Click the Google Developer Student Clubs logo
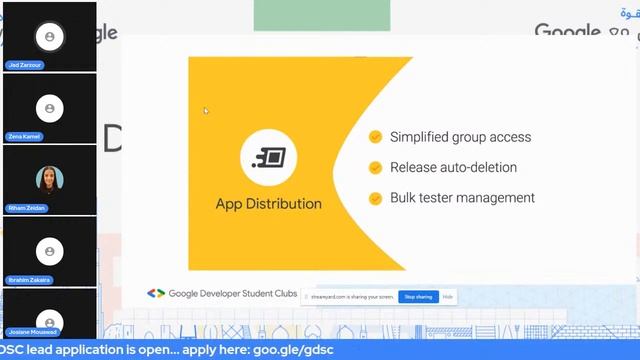The image size is (640, 360). 156,293
